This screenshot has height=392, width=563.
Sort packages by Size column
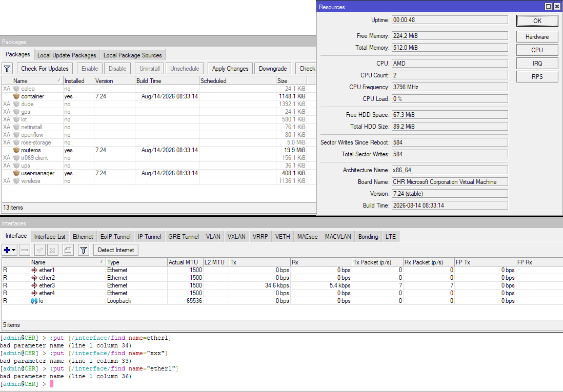point(292,81)
